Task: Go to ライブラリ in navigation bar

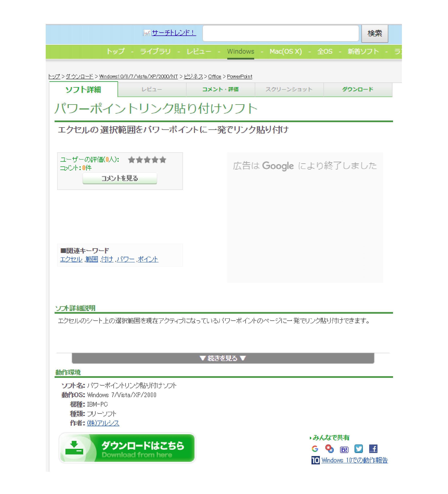Action: pyautogui.click(x=155, y=51)
